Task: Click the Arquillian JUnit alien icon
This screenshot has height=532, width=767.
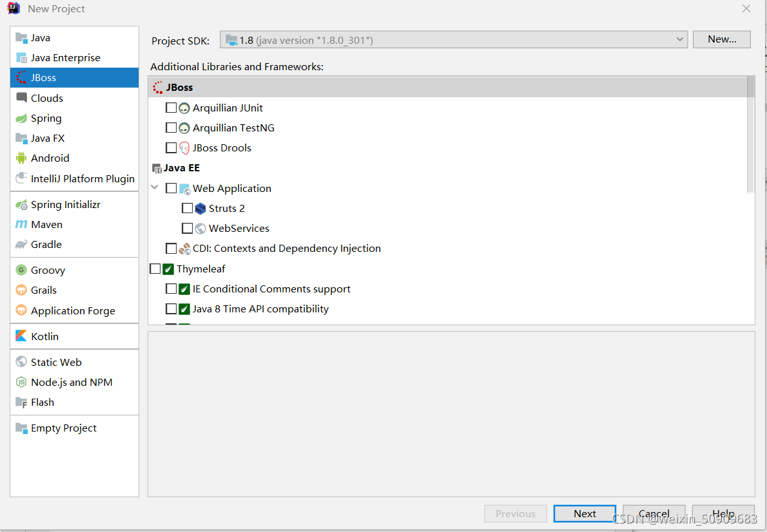Action: coord(184,108)
